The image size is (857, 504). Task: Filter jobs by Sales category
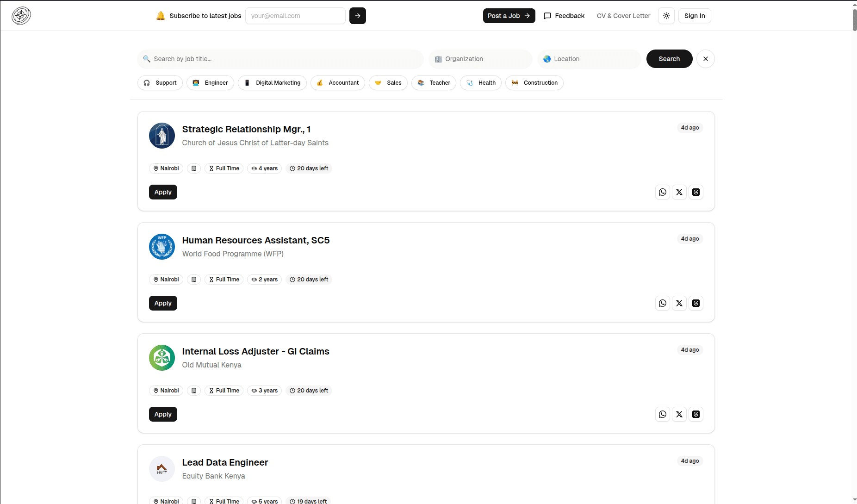[388, 83]
